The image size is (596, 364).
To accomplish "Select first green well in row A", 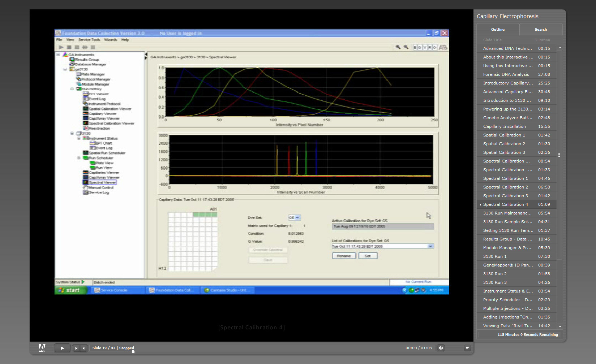I will [x=196, y=214].
